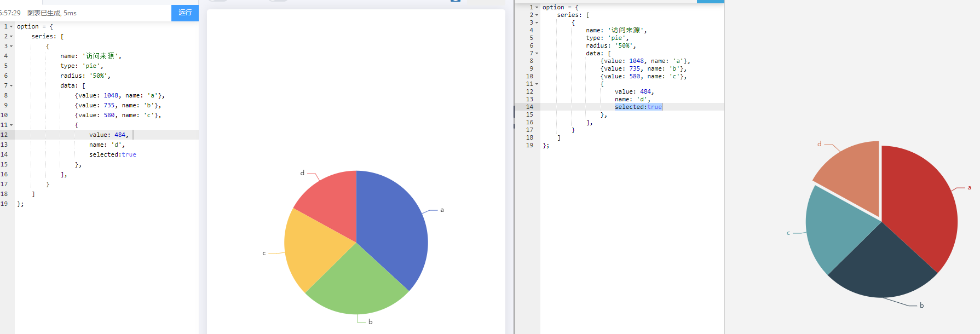Click label 'd' above right pie chart
The height and width of the screenshot is (334, 980).
(x=820, y=144)
